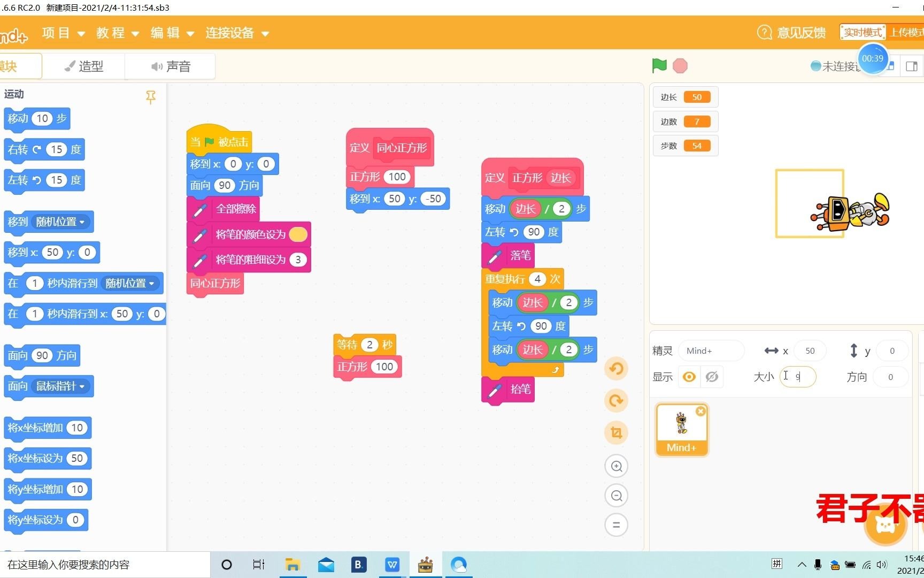Viewport: 924px width, 578px height.
Task: Click the green flag to run project
Action: click(659, 65)
